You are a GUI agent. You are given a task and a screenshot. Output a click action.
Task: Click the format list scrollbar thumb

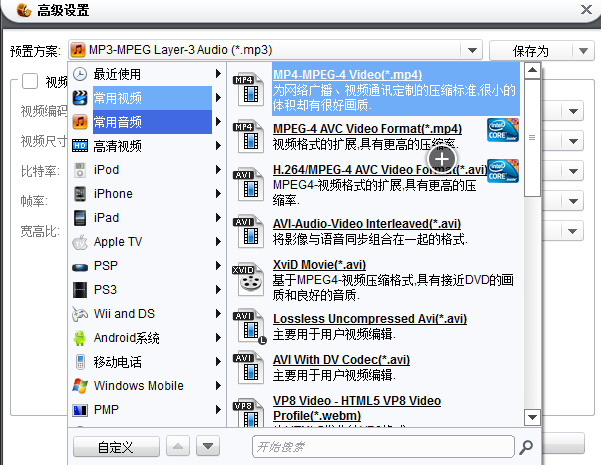tap(532, 138)
